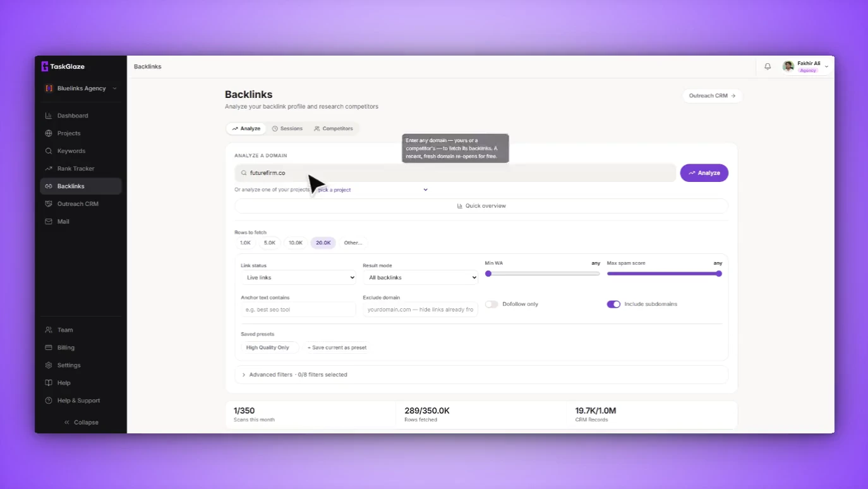The image size is (868, 489).
Task: Click the arrow icon in Outreach CRM button
Action: click(733, 96)
